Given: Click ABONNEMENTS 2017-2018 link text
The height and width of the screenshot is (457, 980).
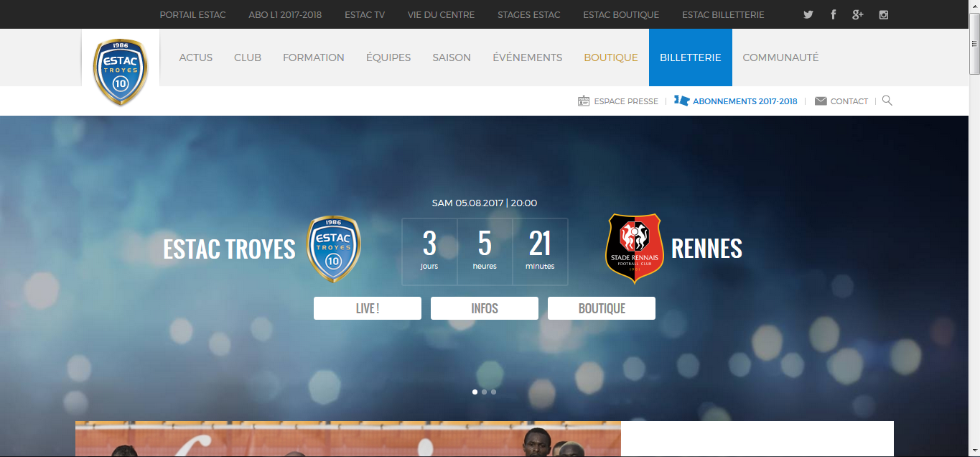Looking at the screenshot, I should [x=745, y=101].
